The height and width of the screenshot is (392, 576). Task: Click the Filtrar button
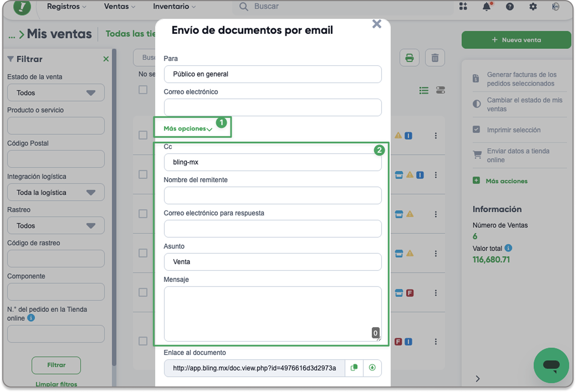pos(56,365)
